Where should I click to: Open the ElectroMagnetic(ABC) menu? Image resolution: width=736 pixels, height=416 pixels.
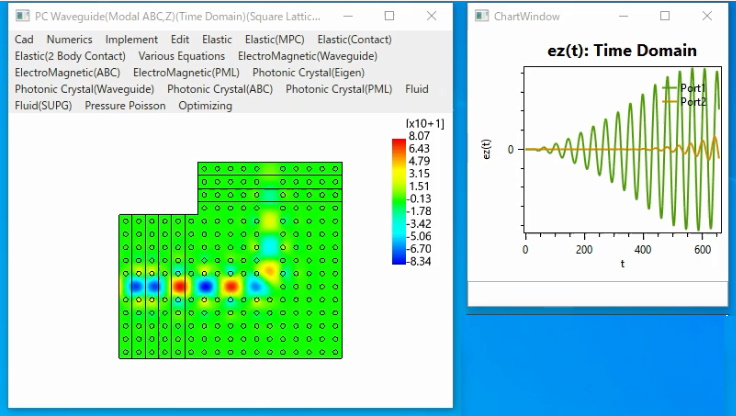point(67,72)
